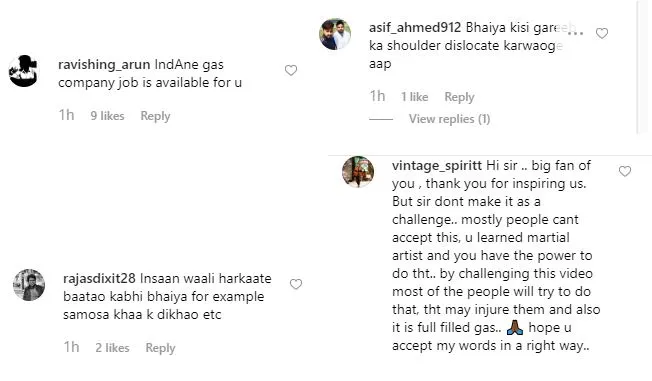View the 1 like on asif_ahmed912's comment

point(414,97)
